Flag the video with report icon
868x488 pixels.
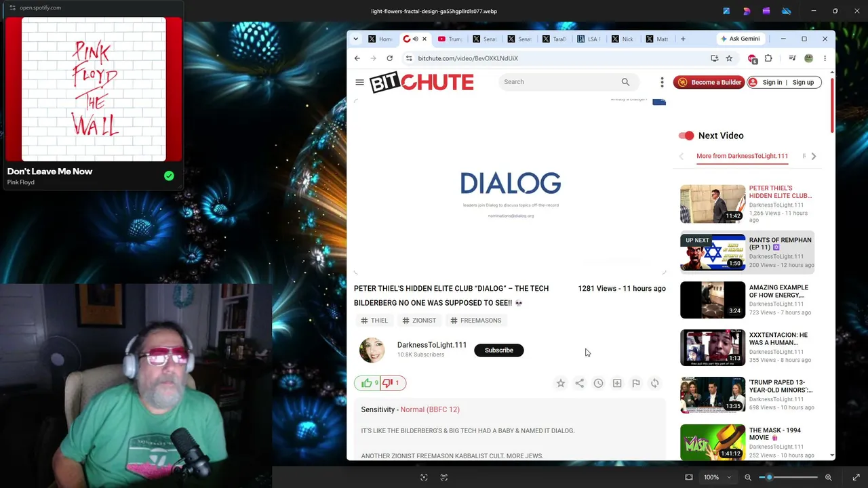[636, 383]
